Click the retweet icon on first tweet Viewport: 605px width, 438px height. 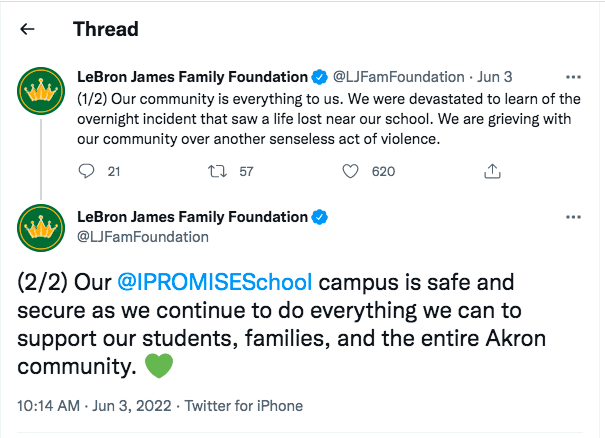tap(217, 171)
